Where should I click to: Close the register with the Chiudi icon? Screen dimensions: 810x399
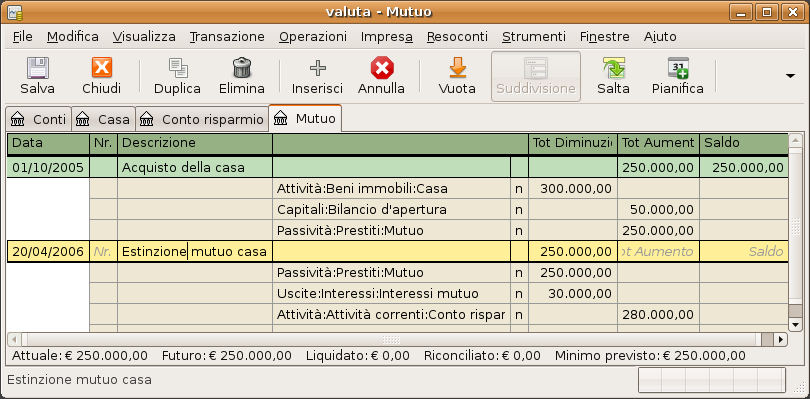click(102, 68)
